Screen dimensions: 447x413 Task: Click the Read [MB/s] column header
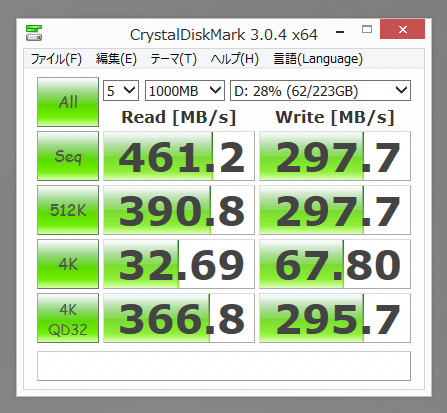[x=179, y=117]
